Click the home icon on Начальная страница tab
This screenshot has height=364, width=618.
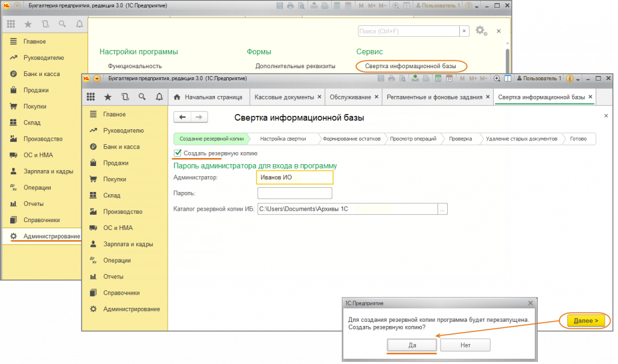pos(177,97)
